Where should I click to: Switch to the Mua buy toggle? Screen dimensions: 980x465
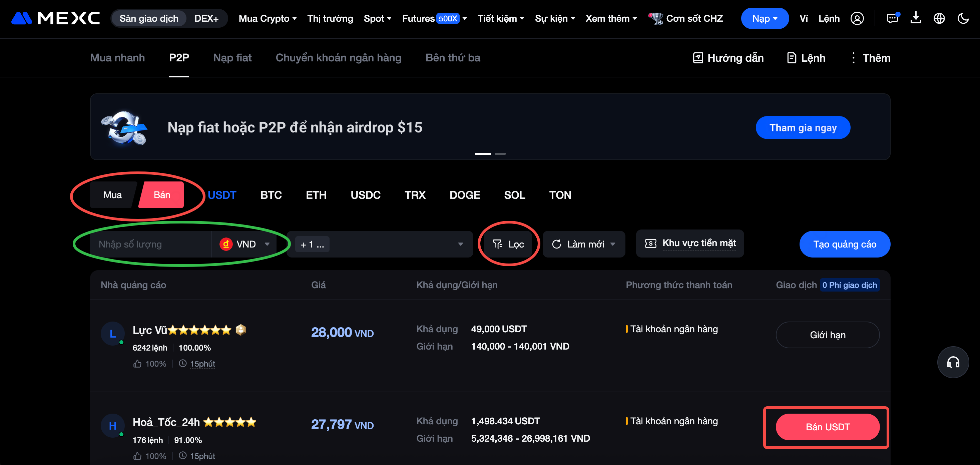(113, 195)
